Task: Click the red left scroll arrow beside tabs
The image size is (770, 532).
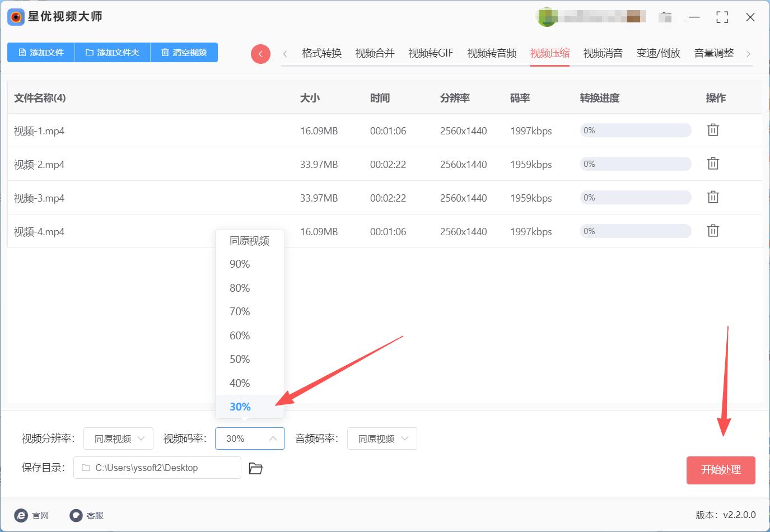Action: coord(260,53)
